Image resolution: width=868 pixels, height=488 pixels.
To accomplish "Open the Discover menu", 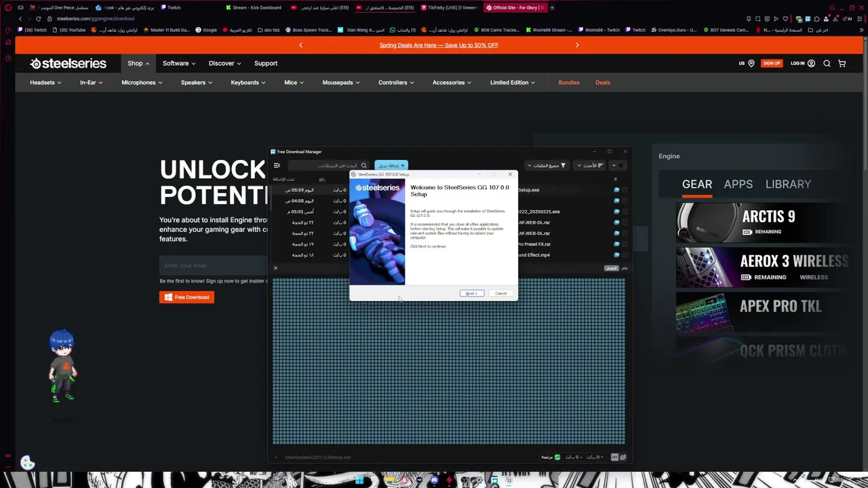I will (224, 63).
